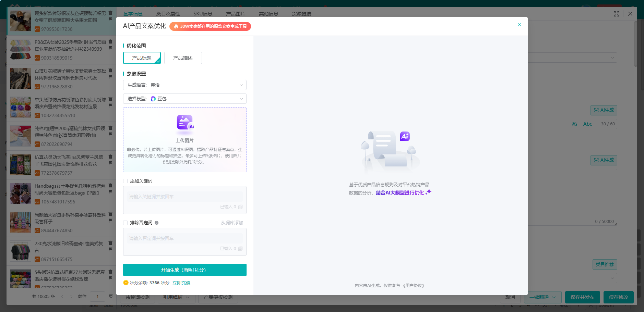Switch to the 产品图片 tab

click(x=236, y=14)
